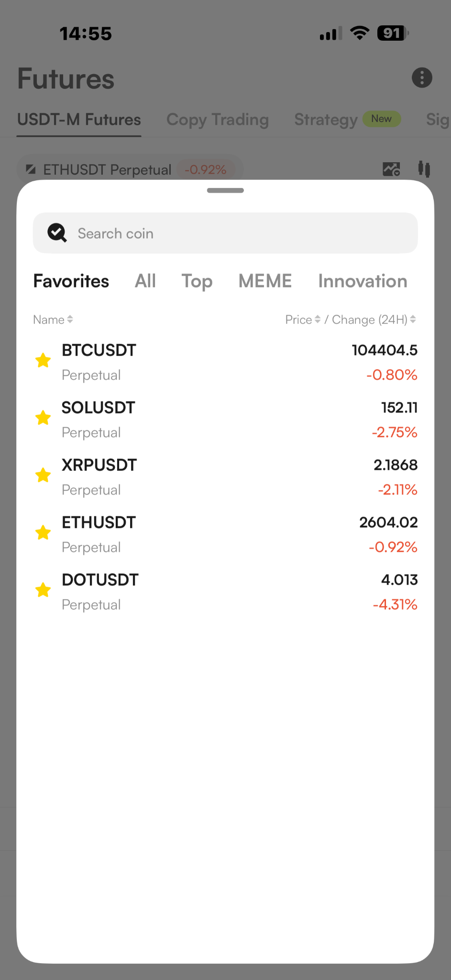451x980 pixels.
Task: Open the candlestick chart icon
Action: pyautogui.click(x=424, y=169)
